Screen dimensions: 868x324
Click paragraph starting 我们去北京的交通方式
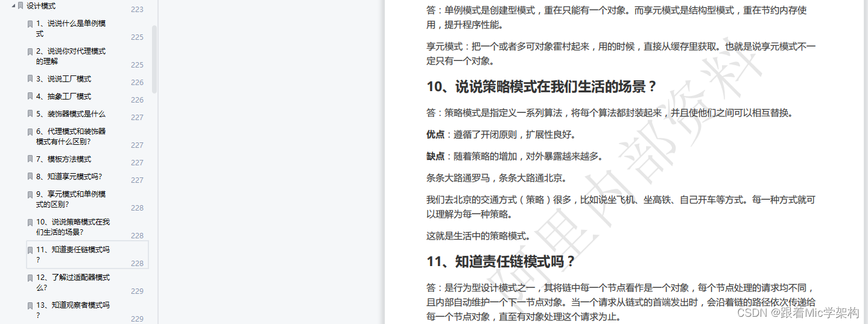[x=621, y=207]
